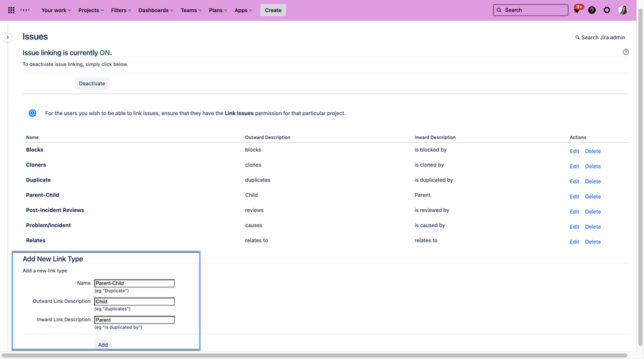Edit the Duplicate link type

(x=574, y=181)
